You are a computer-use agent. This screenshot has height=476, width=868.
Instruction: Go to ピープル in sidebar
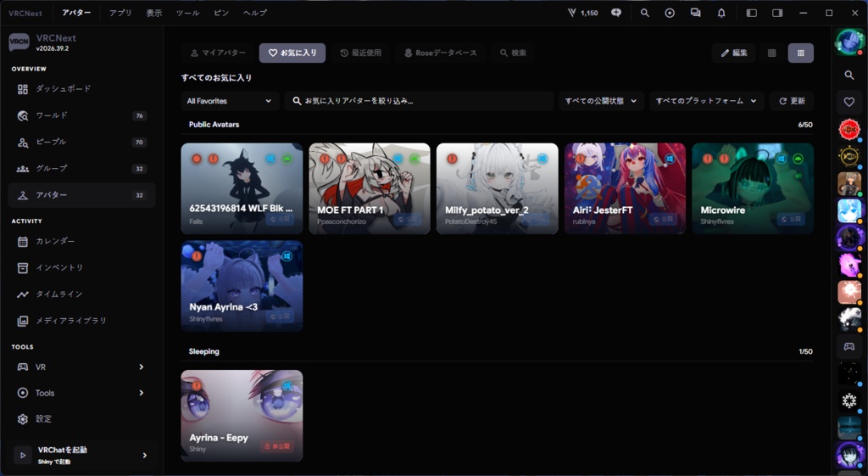point(82,142)
